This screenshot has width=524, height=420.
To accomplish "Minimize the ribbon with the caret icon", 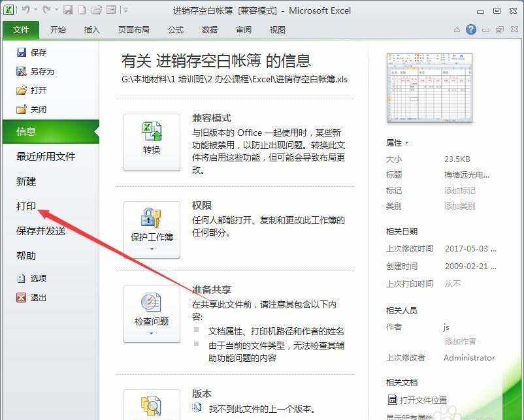I will pos(457,30).
